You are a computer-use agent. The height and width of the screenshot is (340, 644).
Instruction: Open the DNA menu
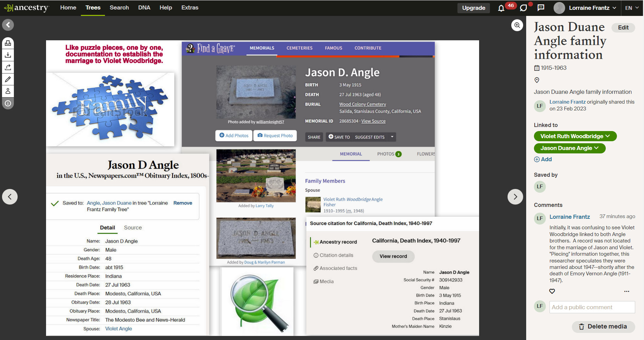click(144, 7)
